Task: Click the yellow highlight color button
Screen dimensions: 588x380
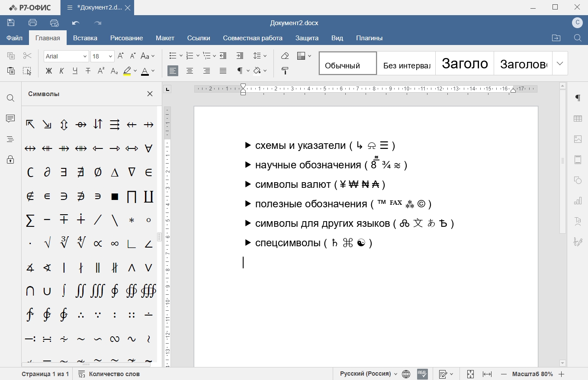Action: (x=127, y=71)
